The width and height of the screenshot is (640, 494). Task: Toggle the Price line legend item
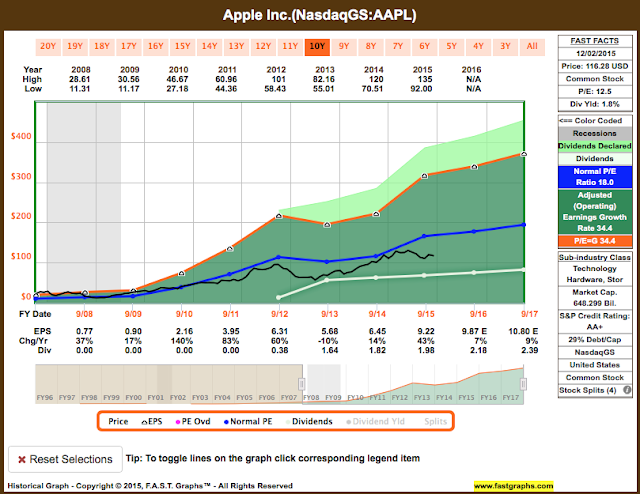118,421
